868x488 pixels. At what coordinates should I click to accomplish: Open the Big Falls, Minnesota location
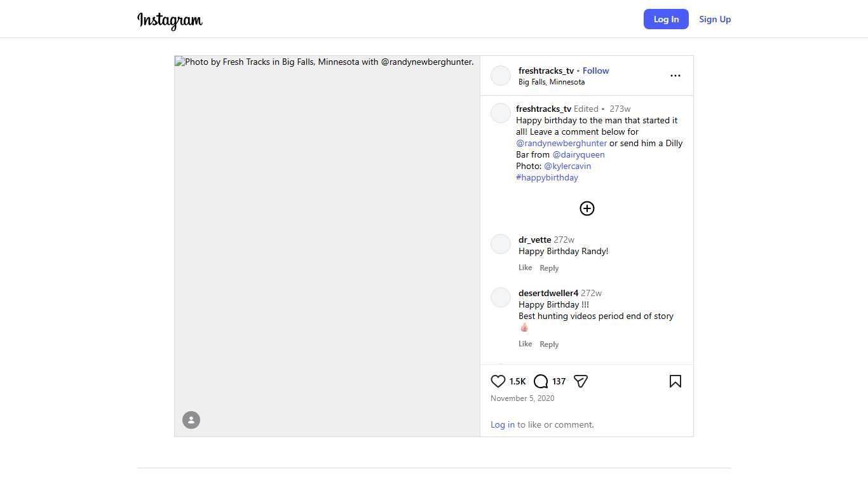[x=551, y=82]
